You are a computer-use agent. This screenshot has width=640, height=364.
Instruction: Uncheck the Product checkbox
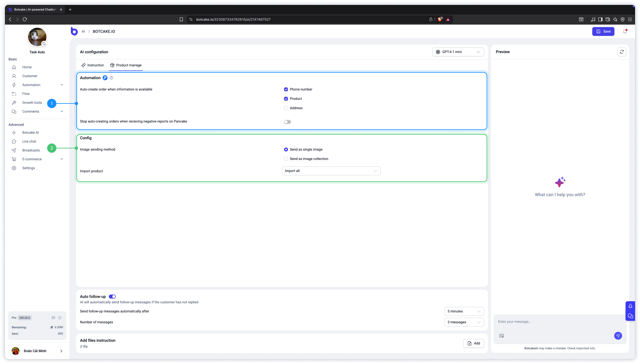(x=286, y=99)
